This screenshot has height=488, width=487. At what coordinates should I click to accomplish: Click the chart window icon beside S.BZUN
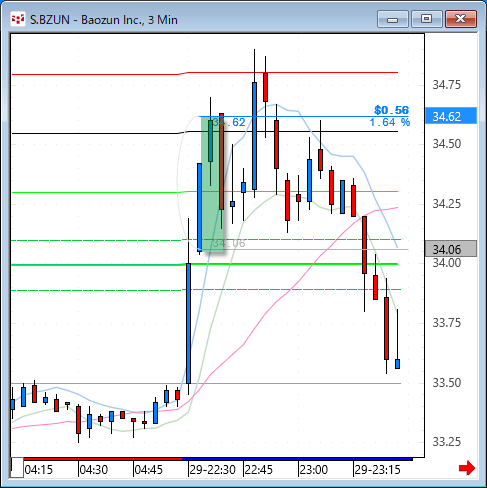click(x=18, y=19)
